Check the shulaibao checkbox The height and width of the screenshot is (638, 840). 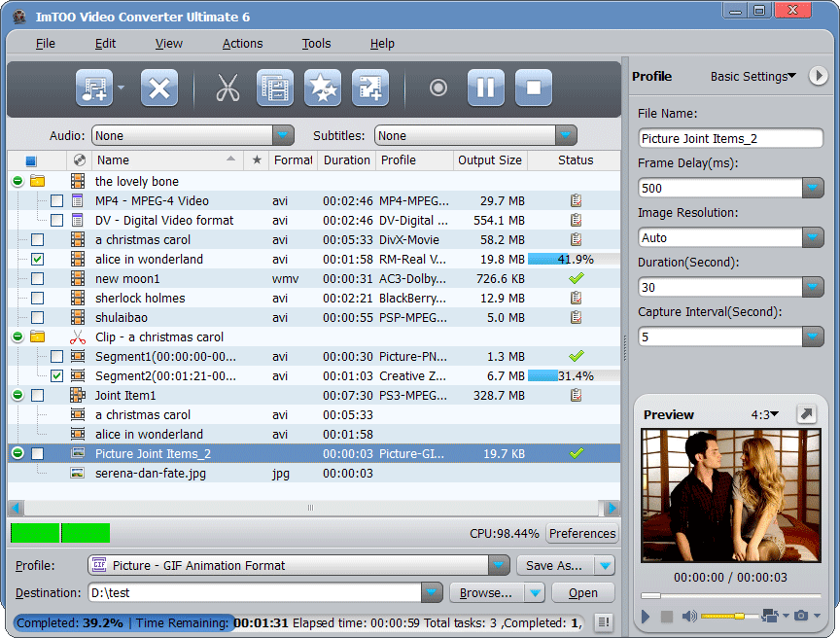pos(38,318)
